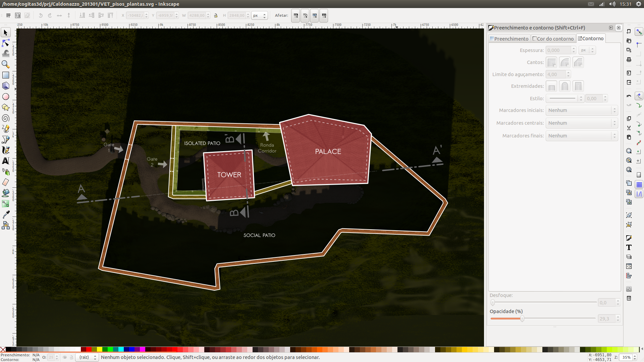Image resolution: width=644 pixels, height=362 pixels.
Task: Select the Node editing tool
Action: 6,43
